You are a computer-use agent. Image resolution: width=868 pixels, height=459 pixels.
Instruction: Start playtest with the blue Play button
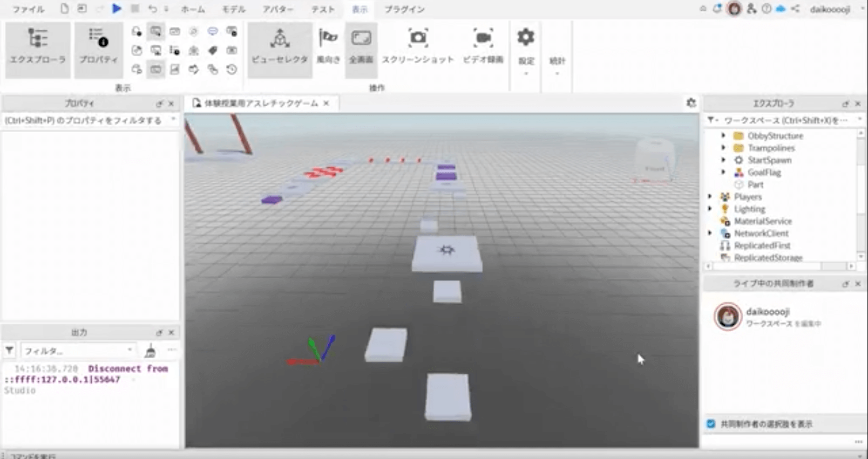tap(116, 9)
